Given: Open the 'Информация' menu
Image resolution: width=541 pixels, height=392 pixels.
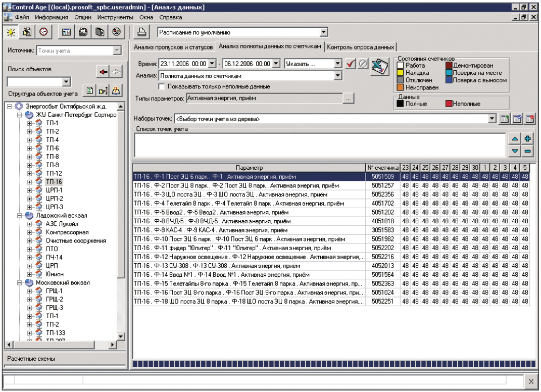Looking at the screenshot, I should 52,17.
